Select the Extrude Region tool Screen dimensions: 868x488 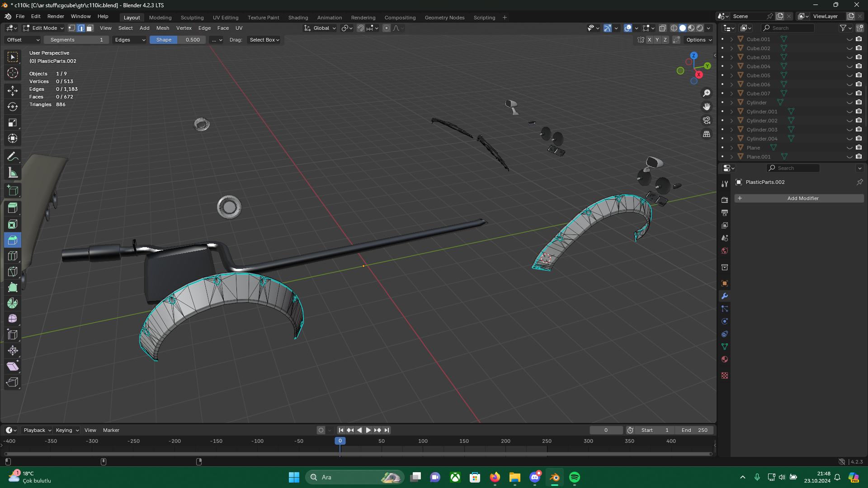(x=13, y=208)
